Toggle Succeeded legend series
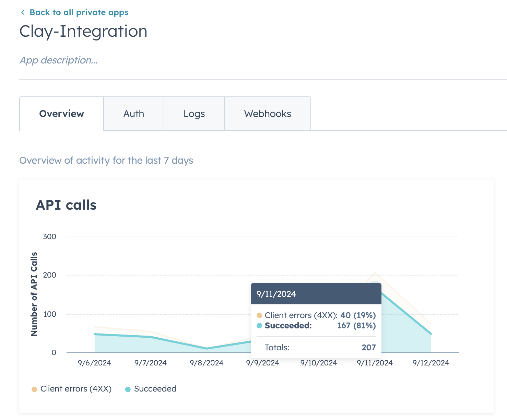This screenshot has width=507, height=420. click(151, 389)
